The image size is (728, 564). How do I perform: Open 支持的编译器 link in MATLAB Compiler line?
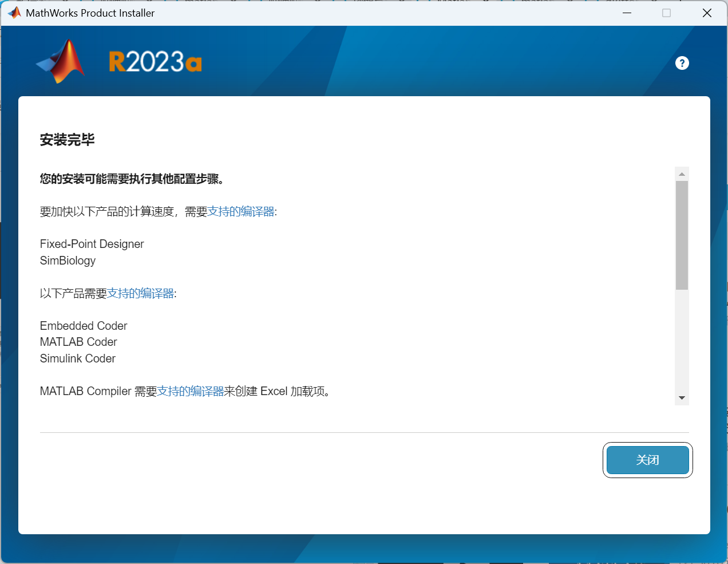pyautogui.click(x=191, y=392)
